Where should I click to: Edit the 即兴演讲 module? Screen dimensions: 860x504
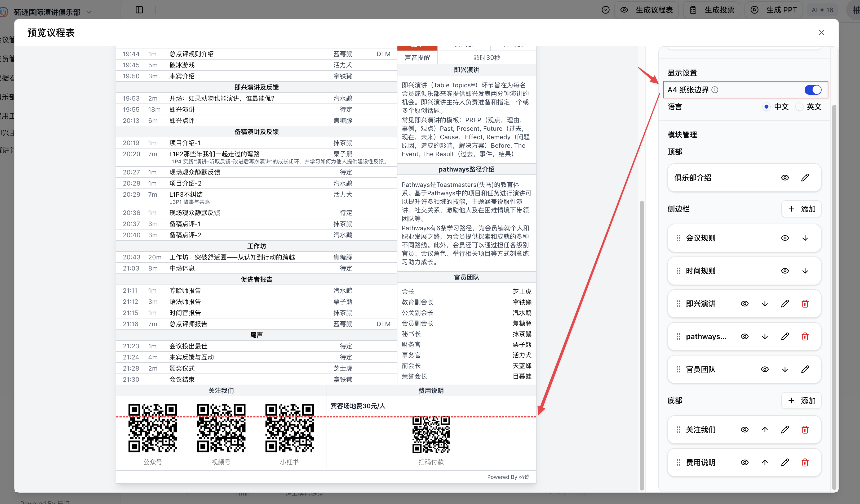click(785, 304)
